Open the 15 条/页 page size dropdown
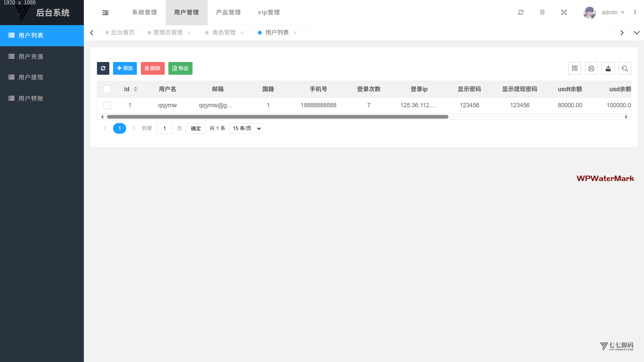644x362 pixels. click(246, 128)
